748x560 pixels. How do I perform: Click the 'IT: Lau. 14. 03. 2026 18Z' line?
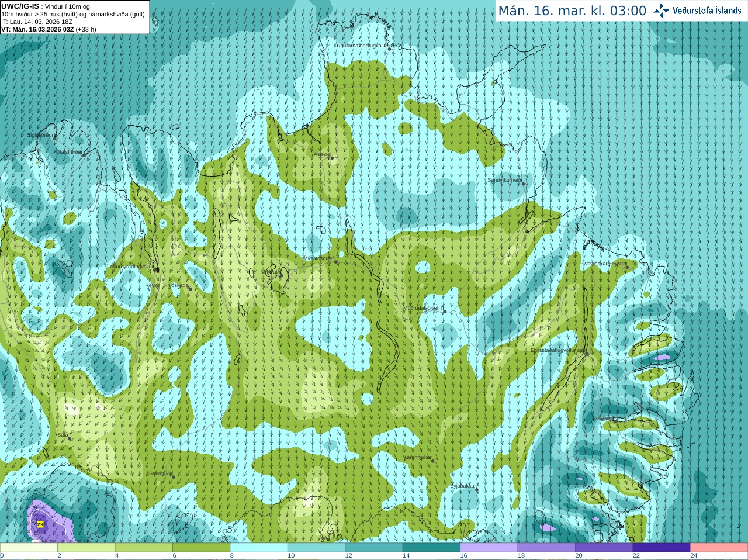pos(37,22)
